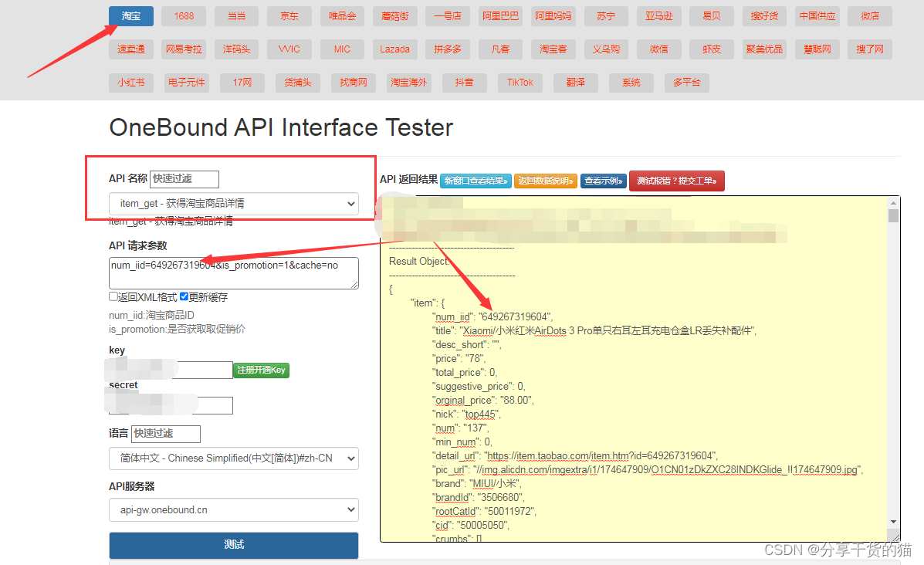
Task: Click the secret input field
Action: tap(171, 405)
